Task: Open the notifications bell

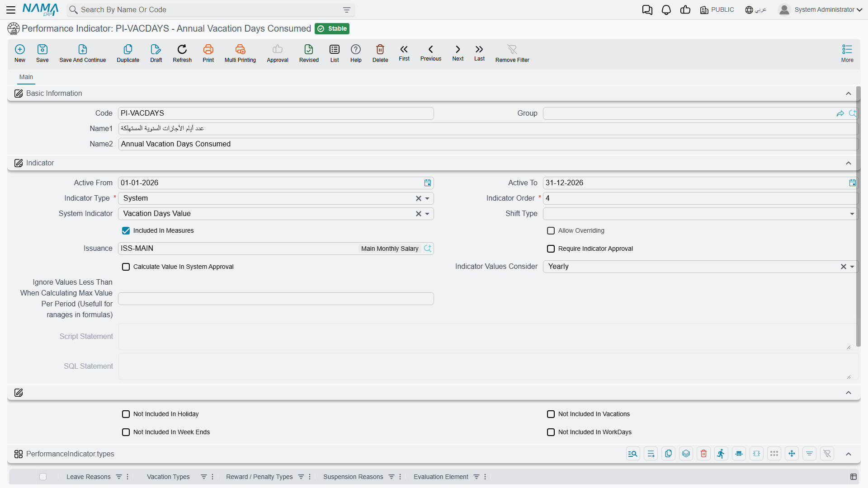Action: [x=666, y=9]
